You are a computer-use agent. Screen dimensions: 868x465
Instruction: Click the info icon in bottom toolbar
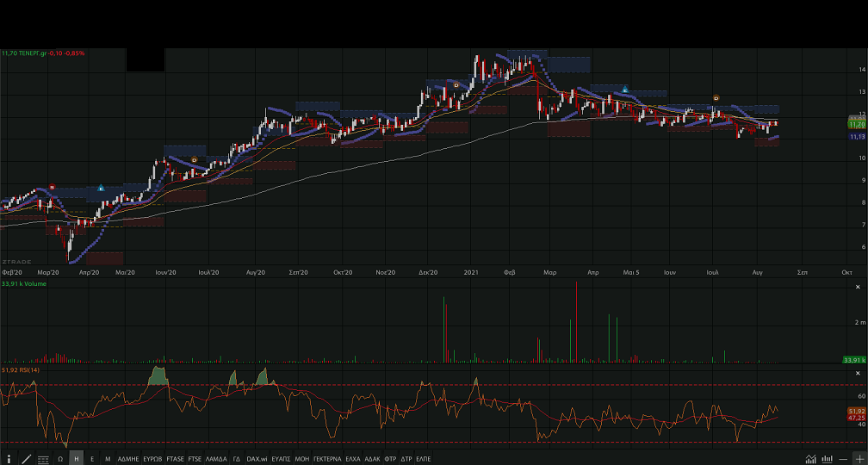tap(9, 459)
